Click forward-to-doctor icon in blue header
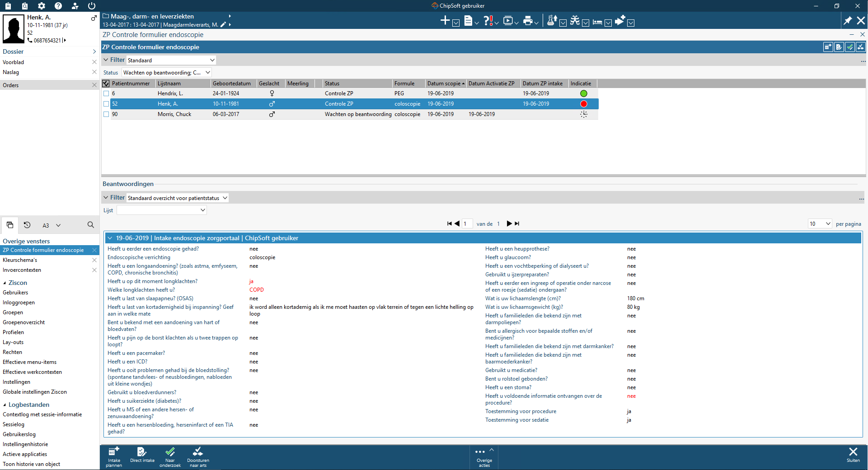 (x=861, y=47)
